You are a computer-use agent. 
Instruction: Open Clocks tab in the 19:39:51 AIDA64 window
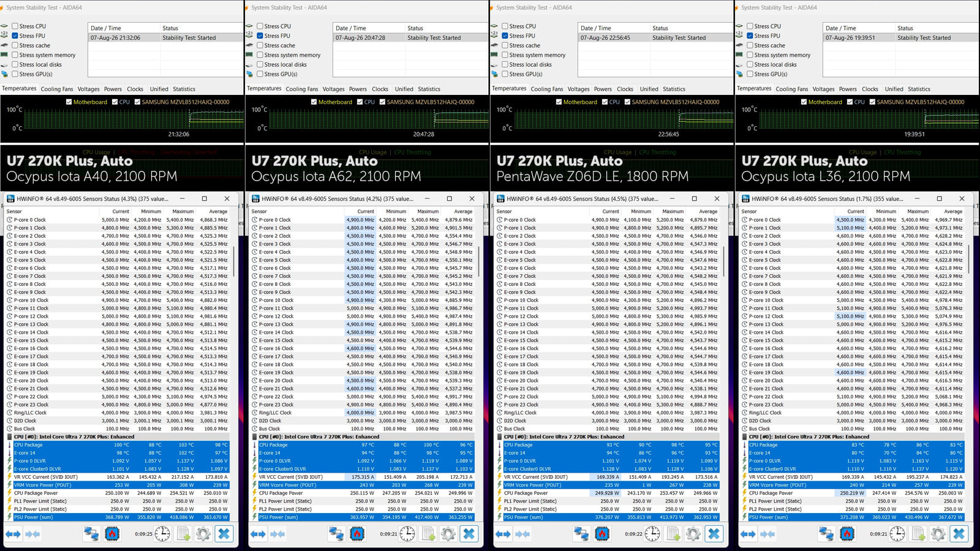(870, 89)
